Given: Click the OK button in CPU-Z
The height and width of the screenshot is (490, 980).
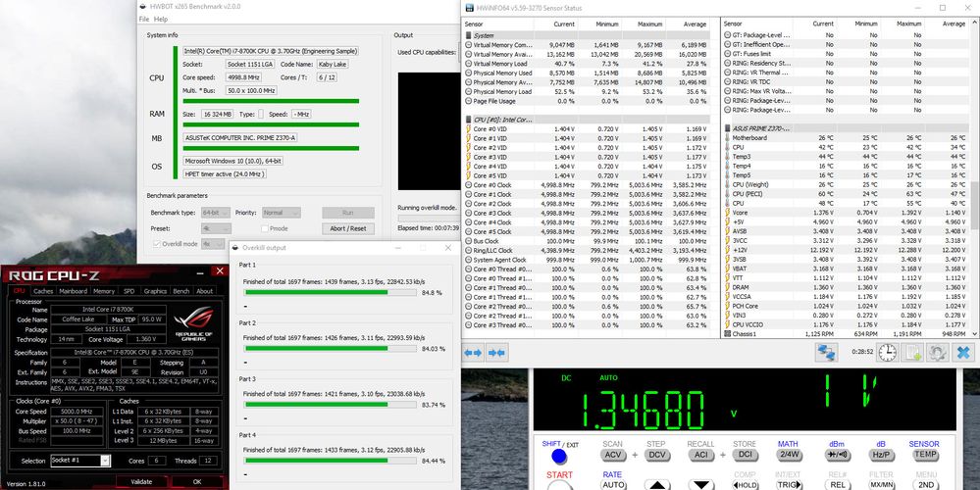Looking at the screenshot, I should (197, 482).
